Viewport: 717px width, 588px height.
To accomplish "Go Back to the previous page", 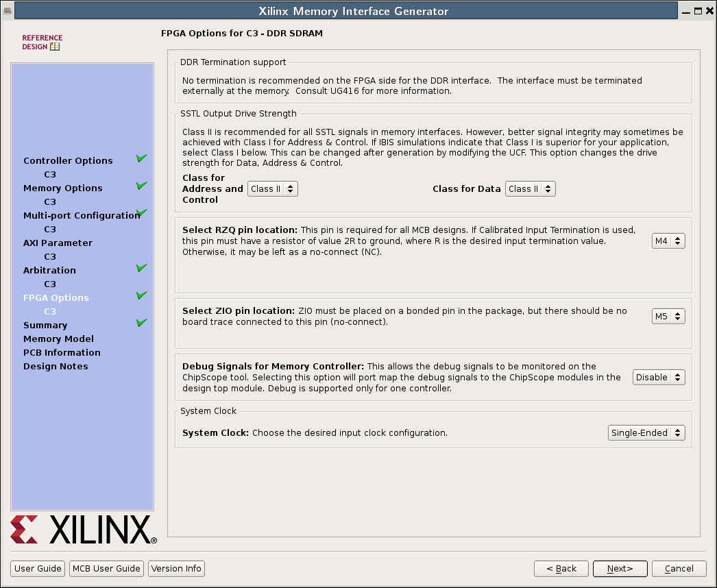I will (x=561, y=569).
